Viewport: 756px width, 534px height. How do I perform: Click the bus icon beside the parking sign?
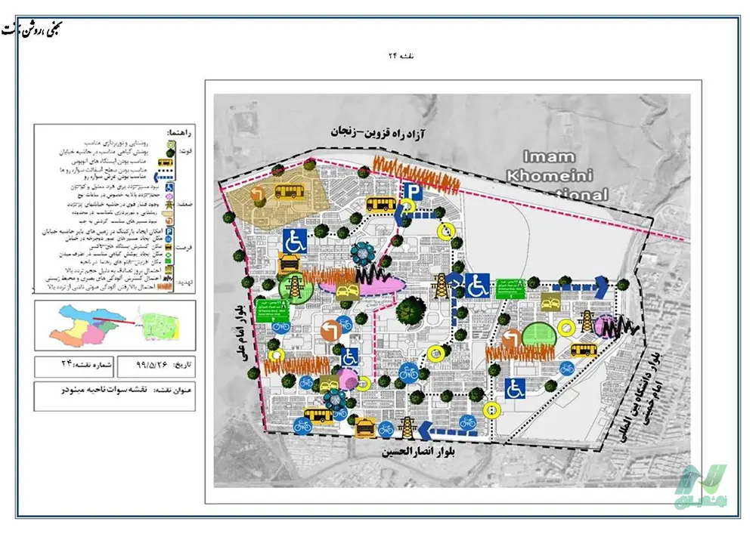tap(381, 205)
